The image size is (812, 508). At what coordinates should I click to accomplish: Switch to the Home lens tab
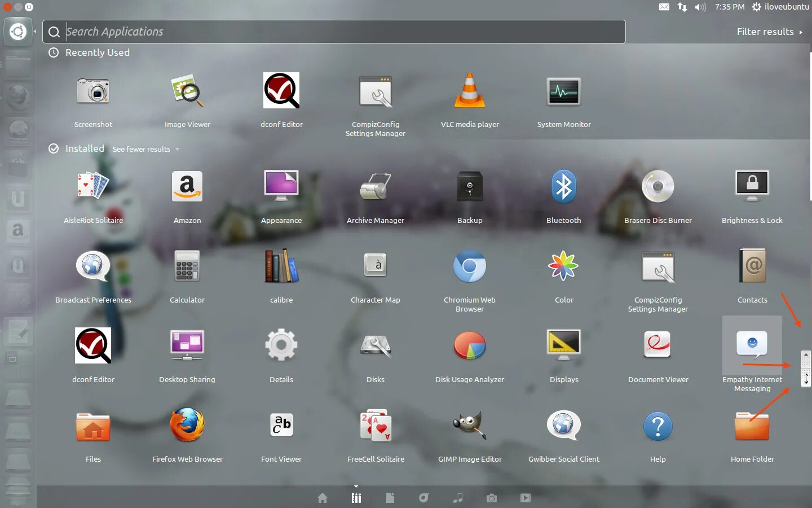pos(323,498)
